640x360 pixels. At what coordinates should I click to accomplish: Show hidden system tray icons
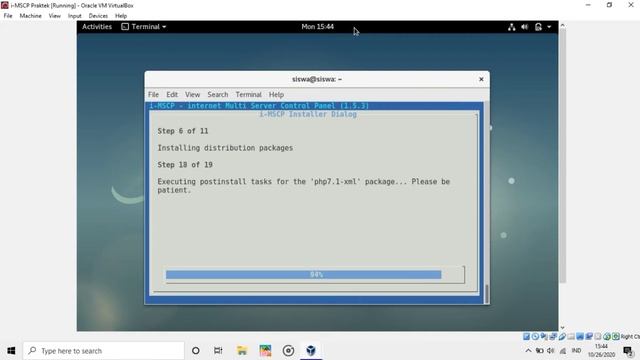tap(528, 351)
